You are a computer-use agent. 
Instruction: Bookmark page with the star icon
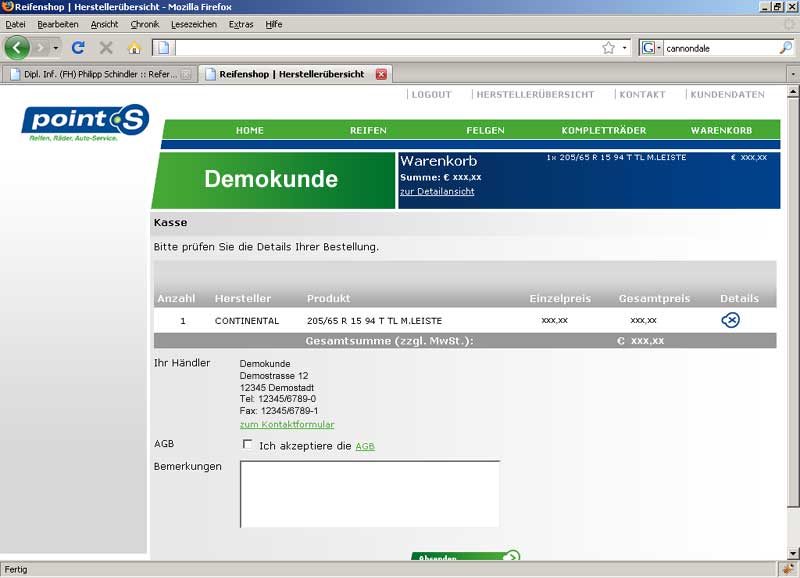point(608,47)
